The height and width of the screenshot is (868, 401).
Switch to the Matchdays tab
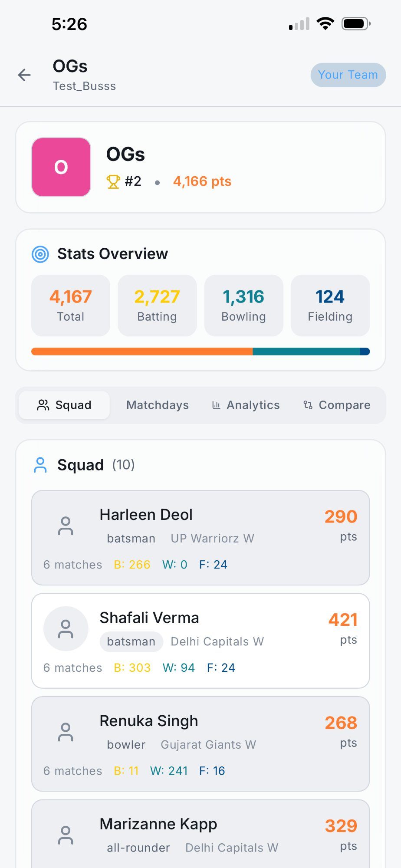[x=157, y=405]
